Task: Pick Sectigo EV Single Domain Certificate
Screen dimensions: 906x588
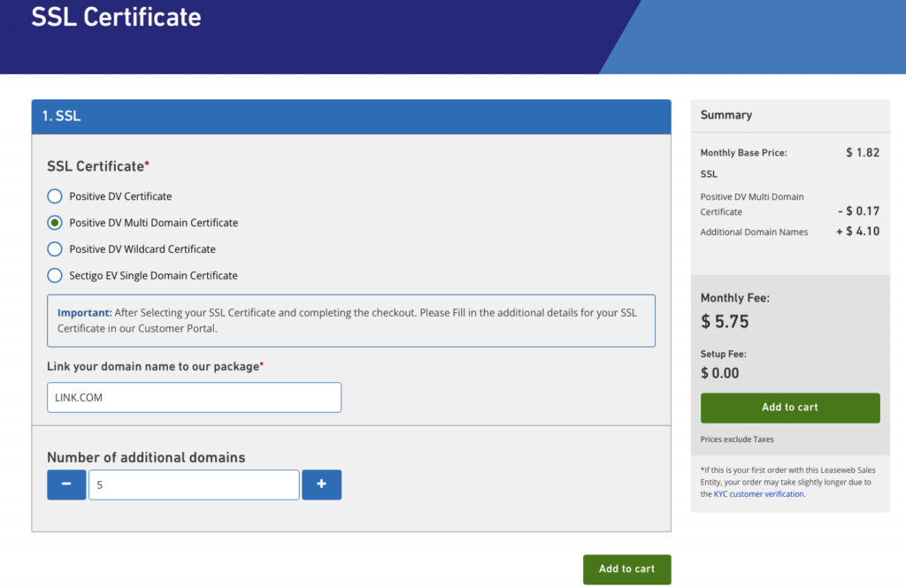Action: (55, 276)
